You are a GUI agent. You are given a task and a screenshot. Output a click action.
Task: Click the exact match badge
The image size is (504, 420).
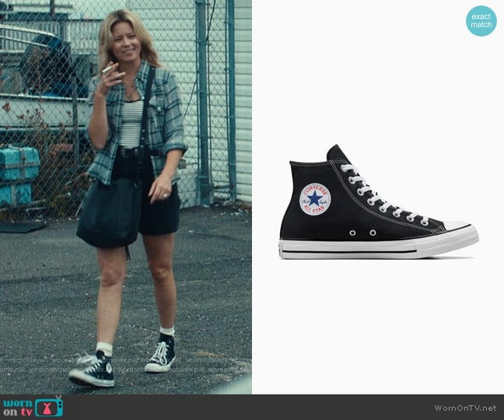[481, 20]
